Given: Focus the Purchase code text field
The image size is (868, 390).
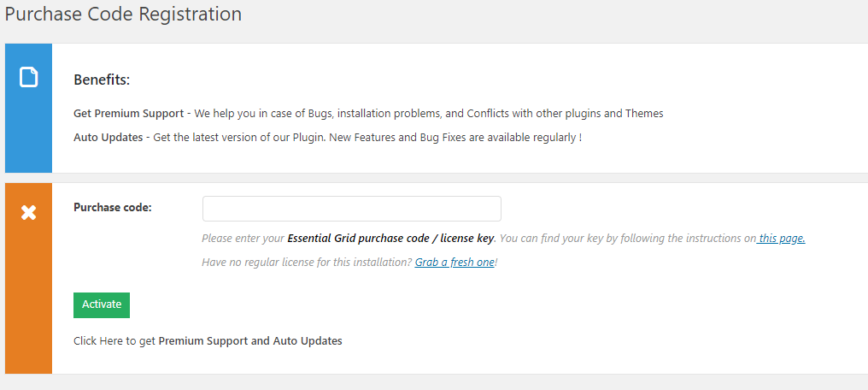Looking at the screenshot, I should coord(351,209).
